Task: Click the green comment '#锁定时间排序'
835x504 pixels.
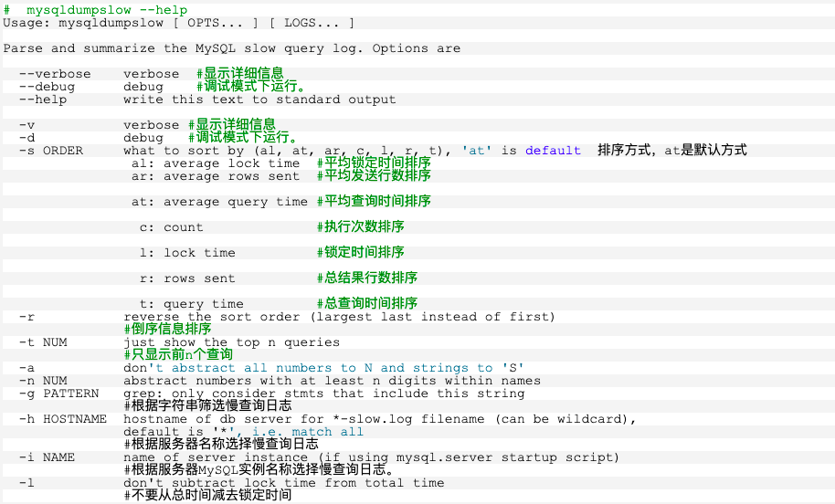Action: tap(361, 252)
